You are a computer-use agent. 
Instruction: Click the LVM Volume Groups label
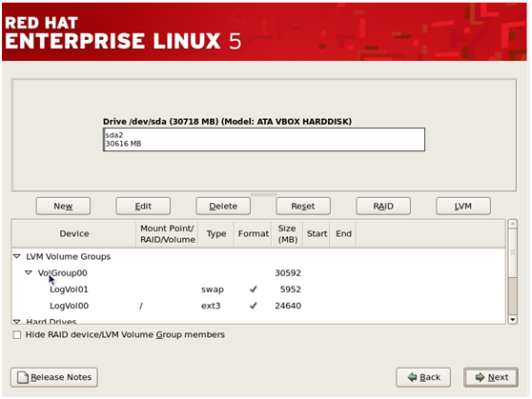tap(69, 256)
